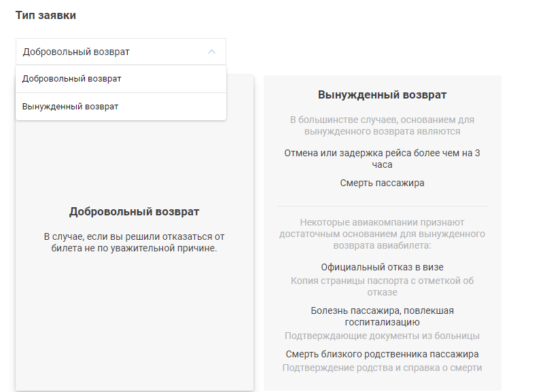Select 'Отмена или задержка рейса' reason text
Viewport: 545px width, 392px height.
click(382, 153)
